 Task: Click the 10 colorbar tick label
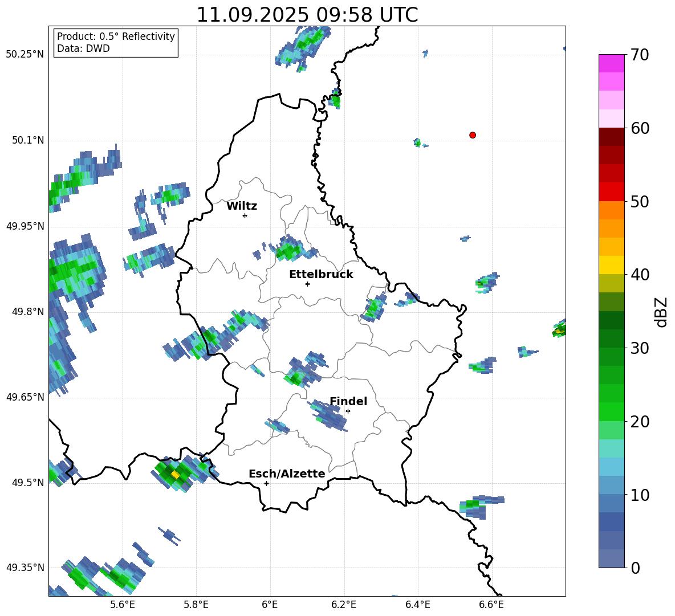click(x=640, y=495)
